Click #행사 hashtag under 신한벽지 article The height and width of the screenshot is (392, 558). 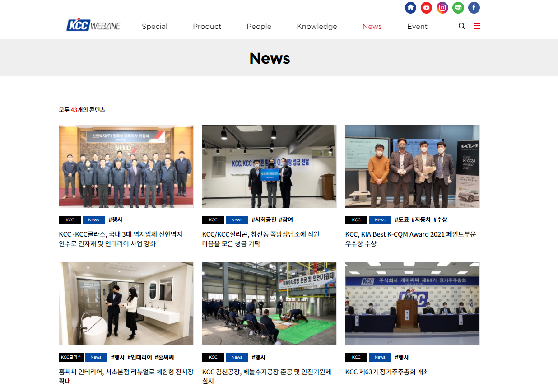116,220
